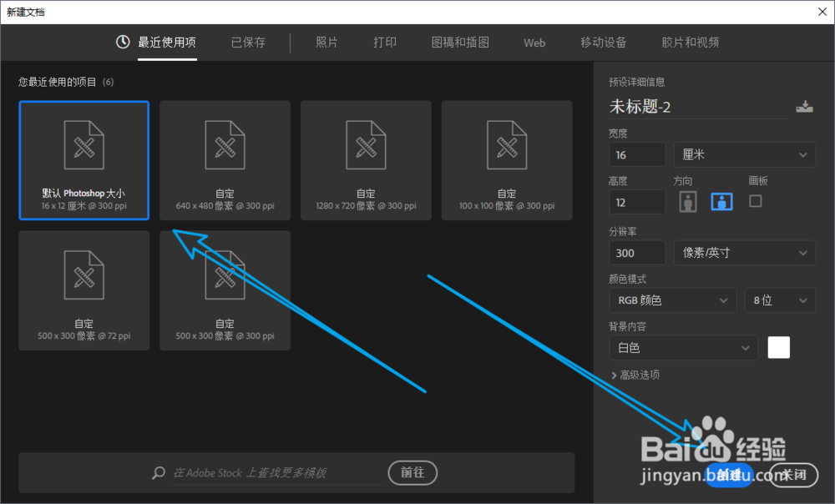Click the search magnifier icon in Adobe Stock bar

[x=159, y=472]
